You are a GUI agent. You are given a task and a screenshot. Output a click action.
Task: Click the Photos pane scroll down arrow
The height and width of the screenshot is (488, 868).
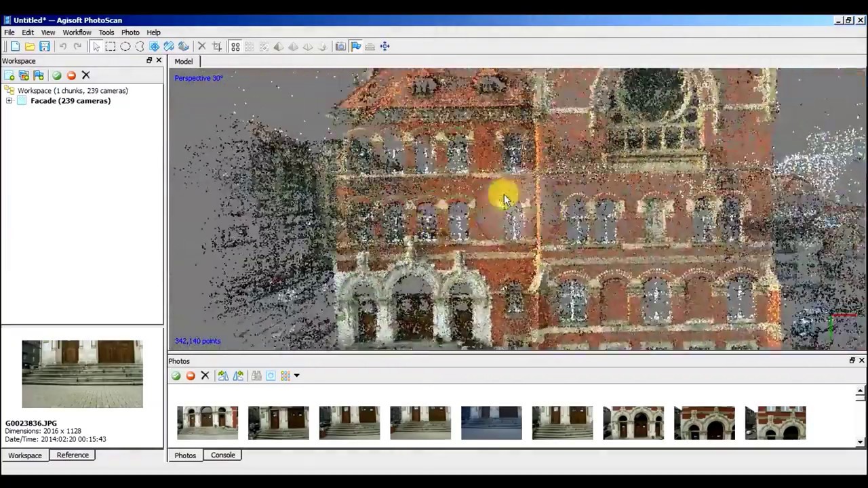pyautogui.click(x=860, y=442)
